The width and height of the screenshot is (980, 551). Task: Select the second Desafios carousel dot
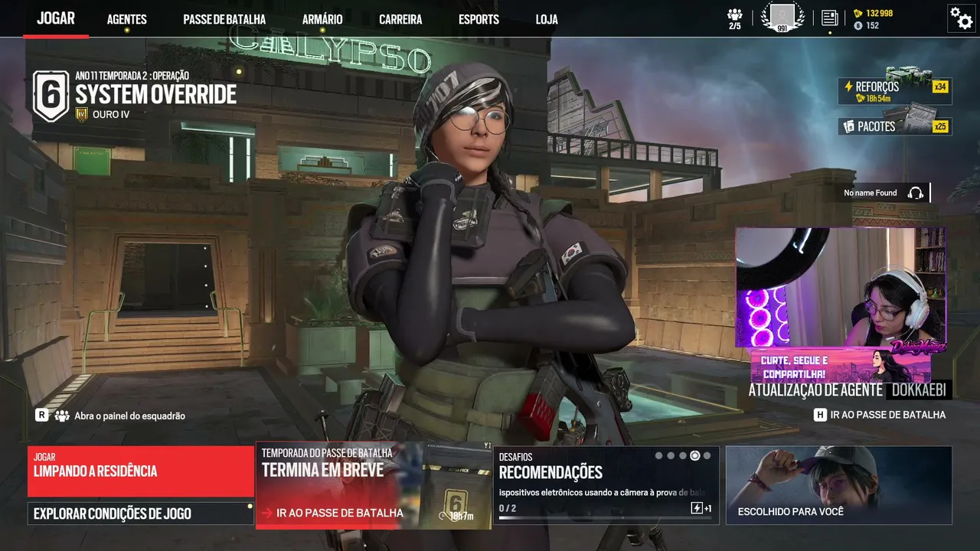671,456
